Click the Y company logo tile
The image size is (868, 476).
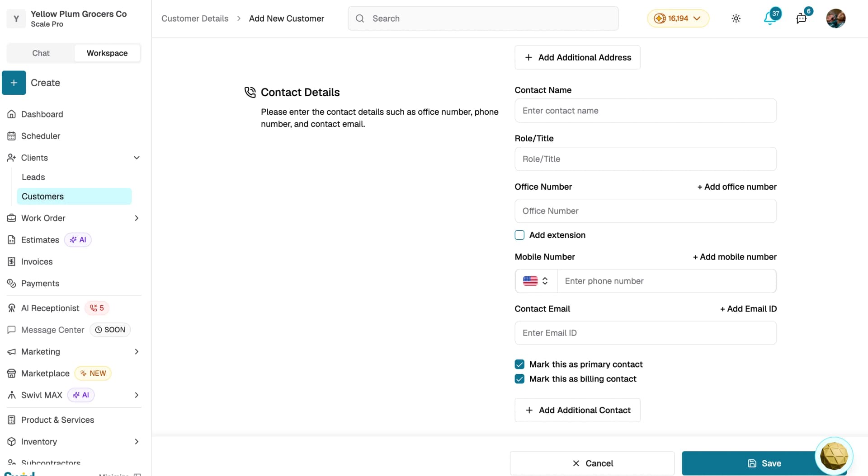(x=16, y=19)
